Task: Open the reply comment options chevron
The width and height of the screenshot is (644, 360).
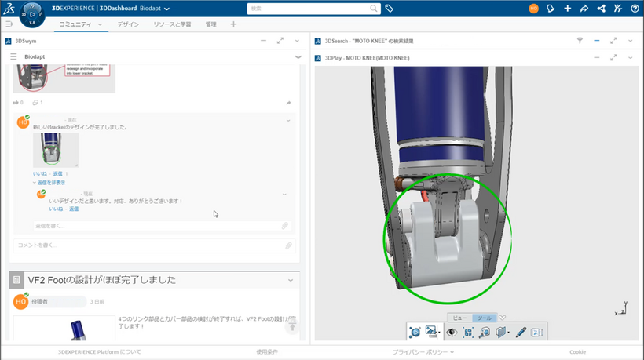Action: point(284,195)
